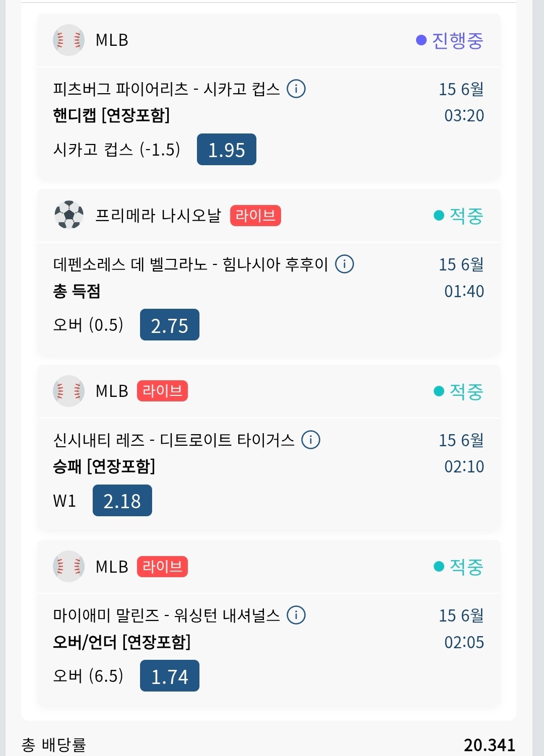Click baseball icon in first MLB card
This screenshot has width=544, height=756.
click(69, 40)
